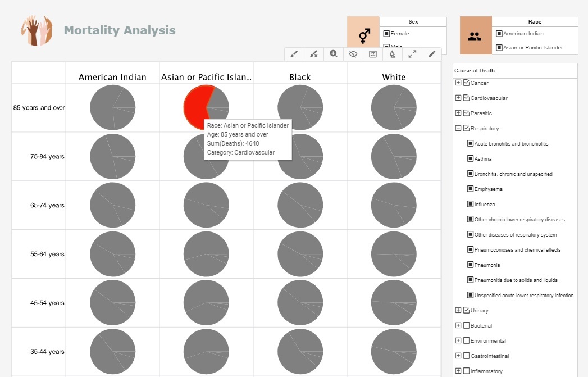Expand the Bacterial tree node

[458, 325]
